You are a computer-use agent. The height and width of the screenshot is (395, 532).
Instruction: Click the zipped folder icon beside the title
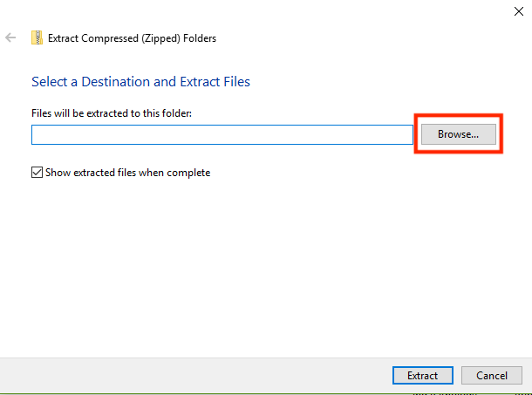click(x=37, y=38)
